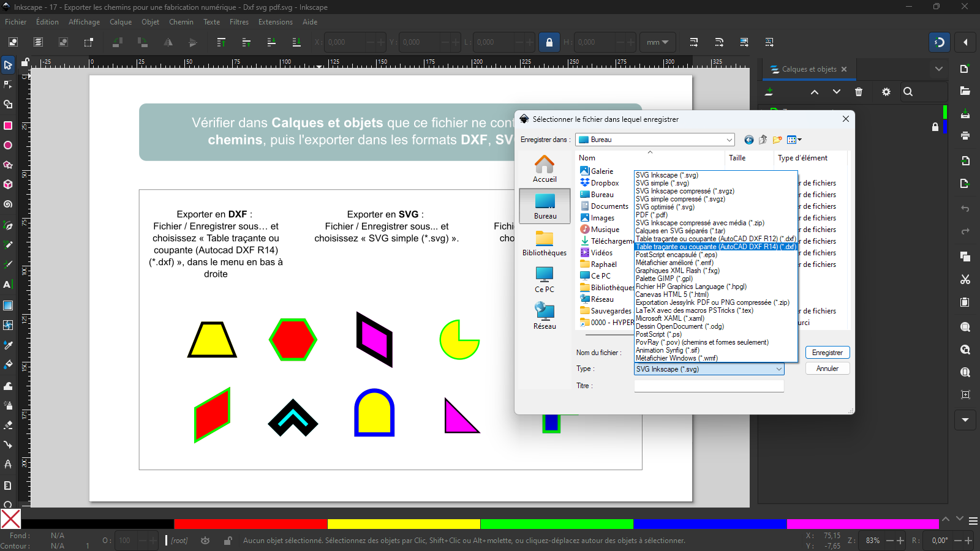The width and height of the screenshot is (980, 551).
Task: Click the Annuler button
Action: [x=827, y=369]
